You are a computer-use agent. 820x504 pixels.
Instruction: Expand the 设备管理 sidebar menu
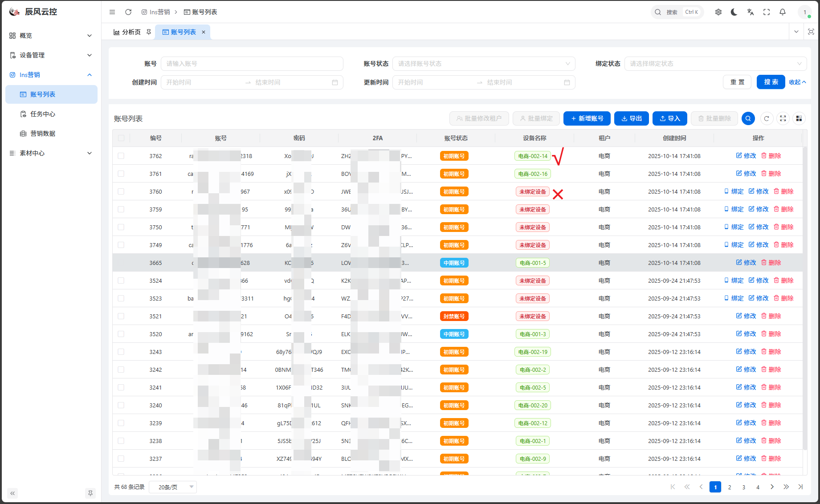51,55
